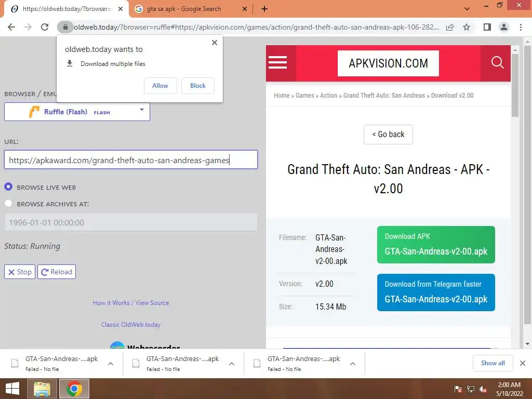Click Home breadcrumb link
532x399 pixels.
coord(282,96)
